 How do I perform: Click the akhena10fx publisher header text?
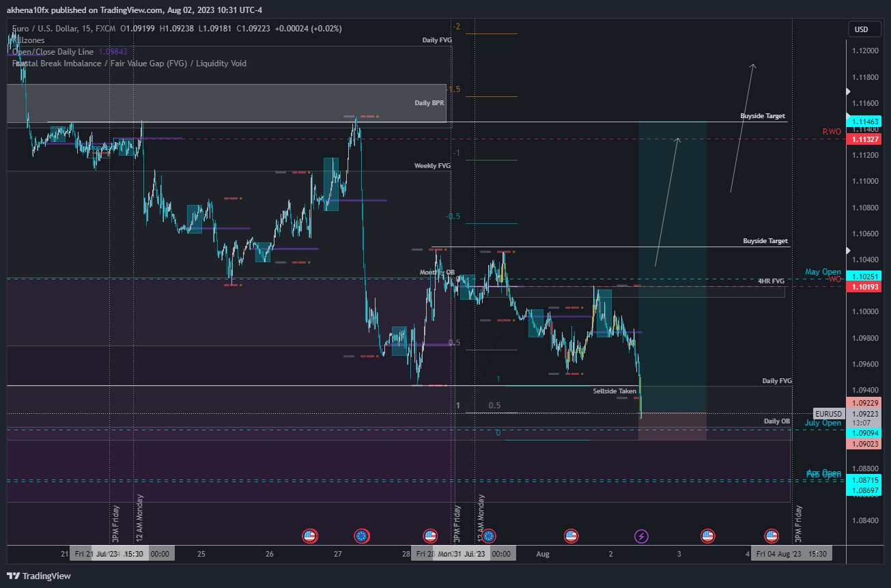(x=135, y=10)
